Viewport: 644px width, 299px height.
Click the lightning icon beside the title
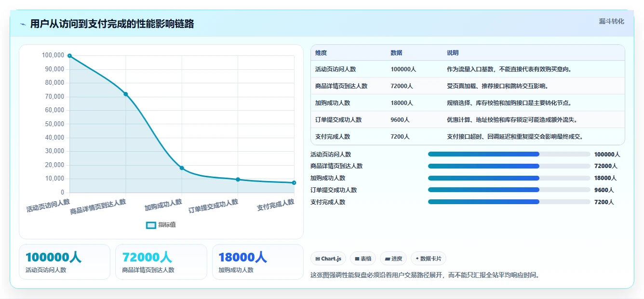coord(23,24)
